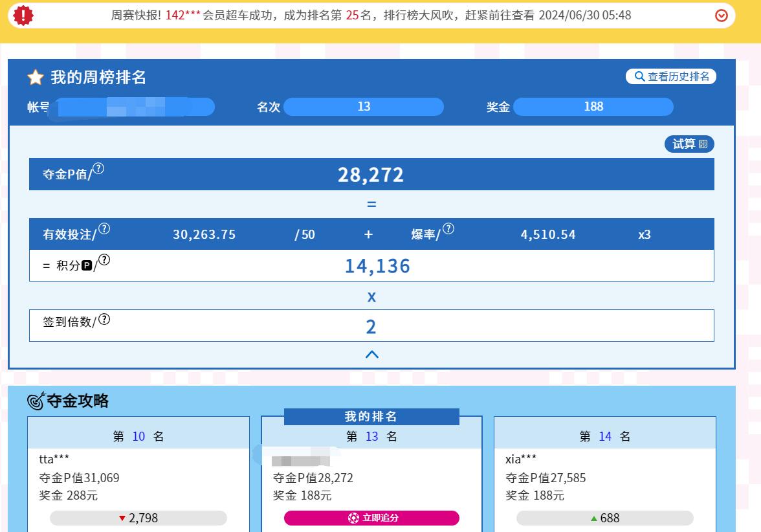
Task: Click the calculator icon inside the 试算 button
Action: 703,144
